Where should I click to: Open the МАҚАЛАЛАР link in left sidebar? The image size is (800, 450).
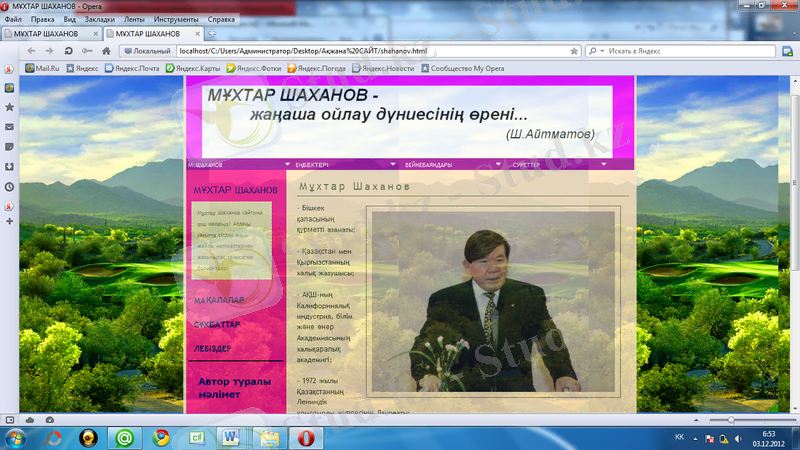219,300
